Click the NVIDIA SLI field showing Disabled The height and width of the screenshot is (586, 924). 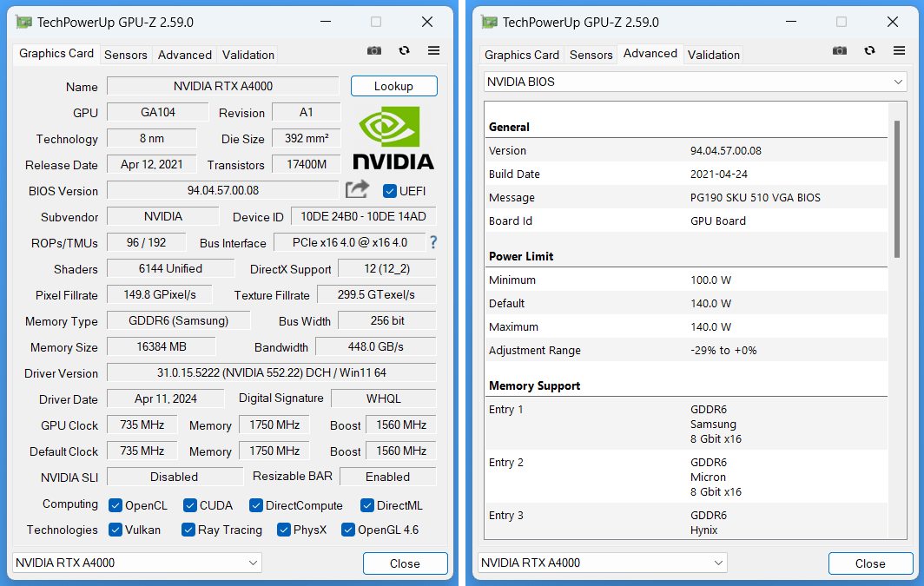click(175, 477)
